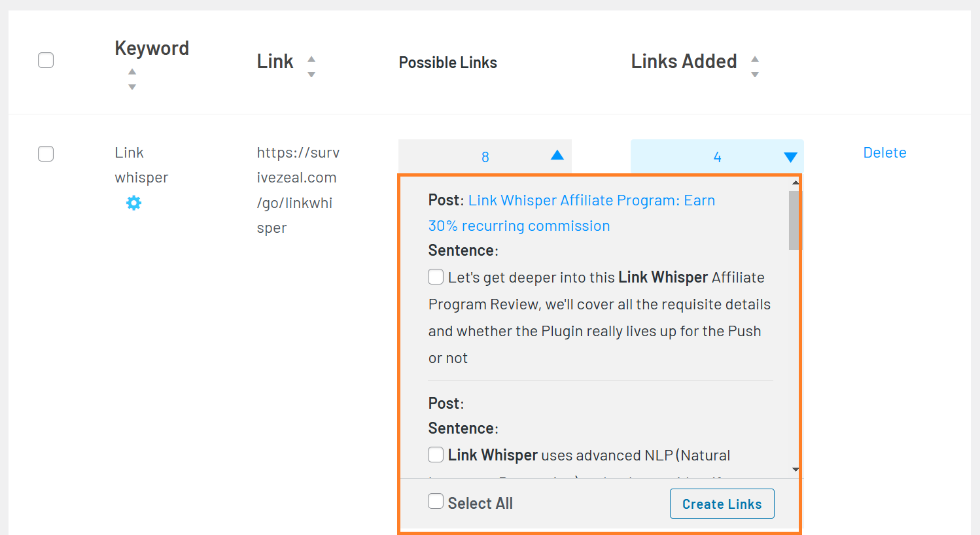The width and height of the screenshot is (980, 535).
Task: Delete the Link whisper keyword row
Action: (x=884, y=152)
